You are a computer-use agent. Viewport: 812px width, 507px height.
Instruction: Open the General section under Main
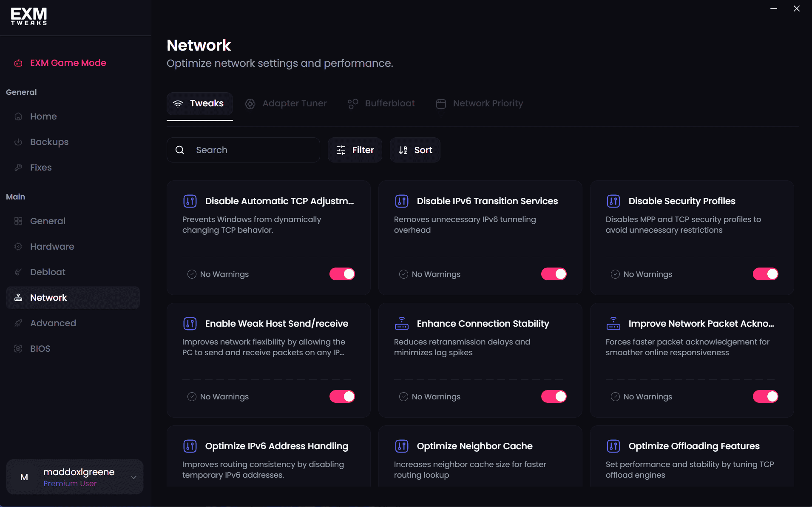[48, 221]
